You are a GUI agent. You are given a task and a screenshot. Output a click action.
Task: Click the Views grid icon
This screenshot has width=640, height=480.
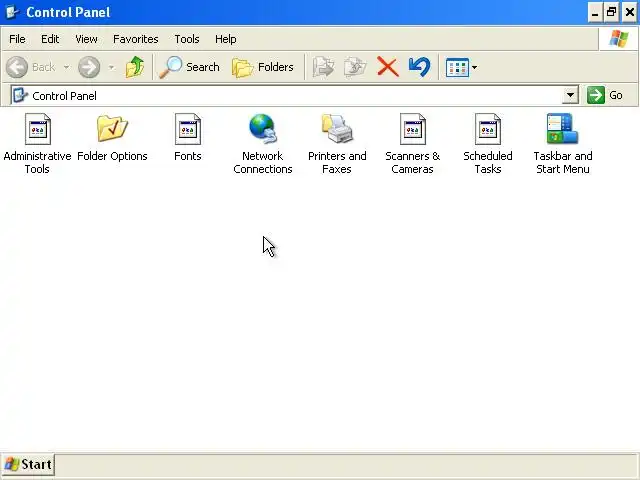click(457, 67)
